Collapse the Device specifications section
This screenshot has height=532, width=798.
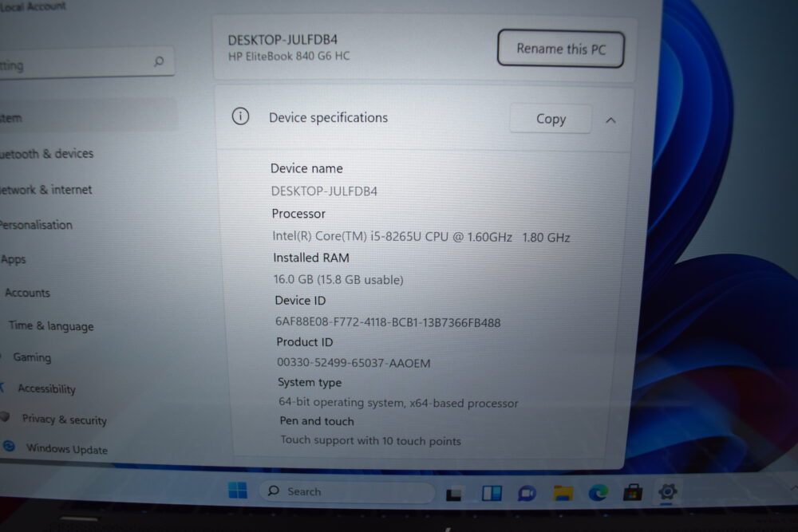(x=610, y=120)
